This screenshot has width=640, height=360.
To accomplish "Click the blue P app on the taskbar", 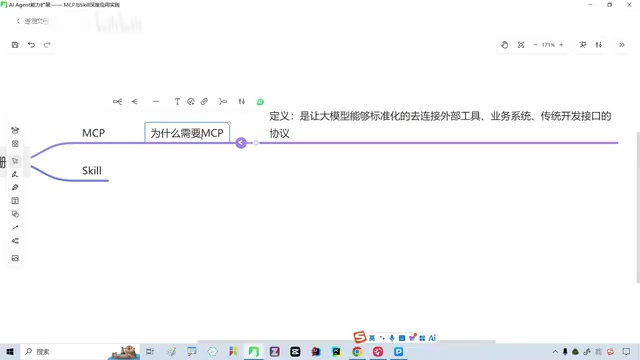I will tap(399, 351).
